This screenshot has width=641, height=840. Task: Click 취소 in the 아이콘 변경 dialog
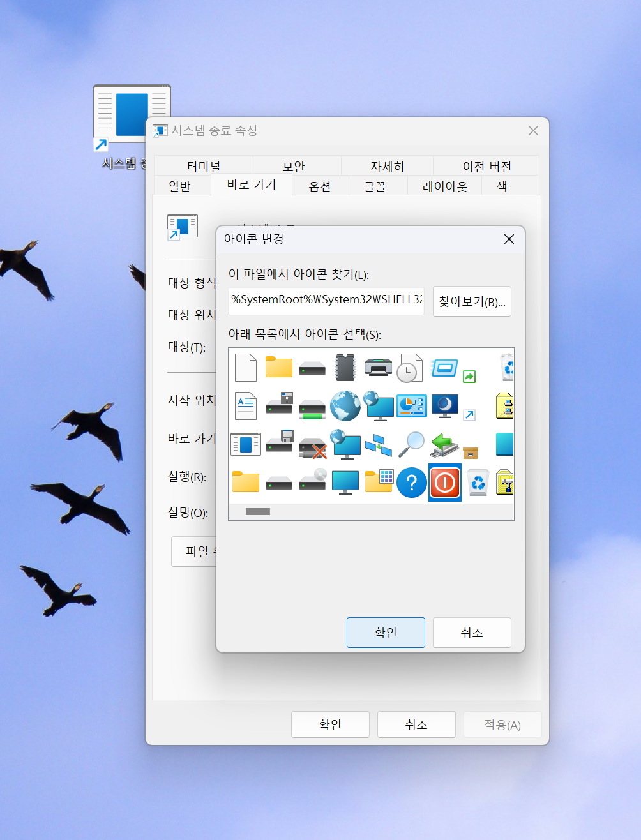pyautogui.click(x=472, y=633)
